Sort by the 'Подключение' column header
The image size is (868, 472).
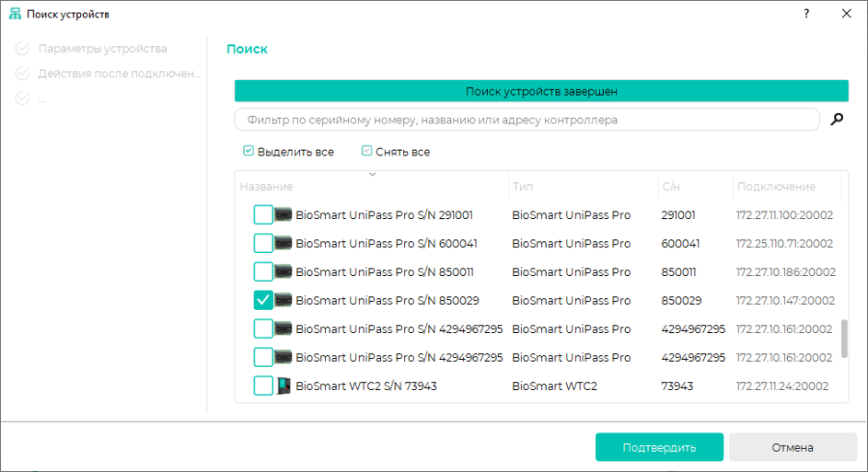pyautogui.click(x=776, y=186)
